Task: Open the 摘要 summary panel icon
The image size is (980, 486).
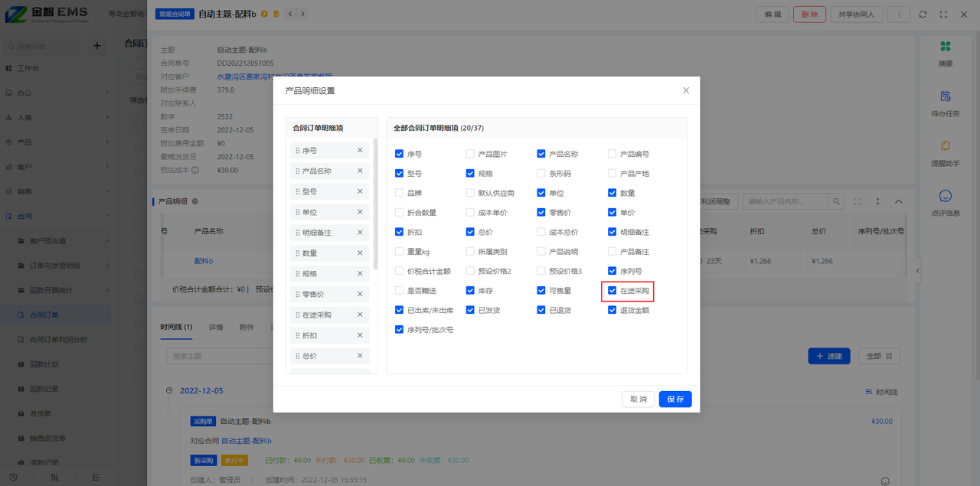Action: coord(946,47)
